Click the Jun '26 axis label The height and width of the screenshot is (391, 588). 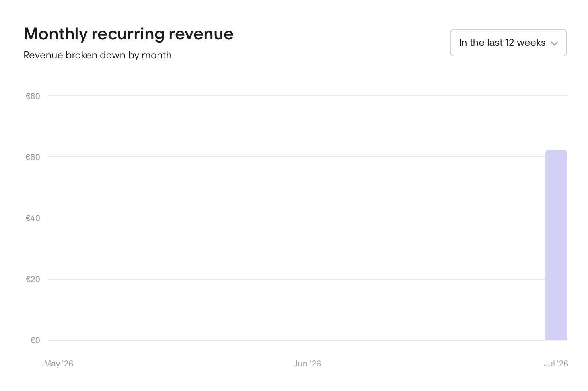point(307,364)
